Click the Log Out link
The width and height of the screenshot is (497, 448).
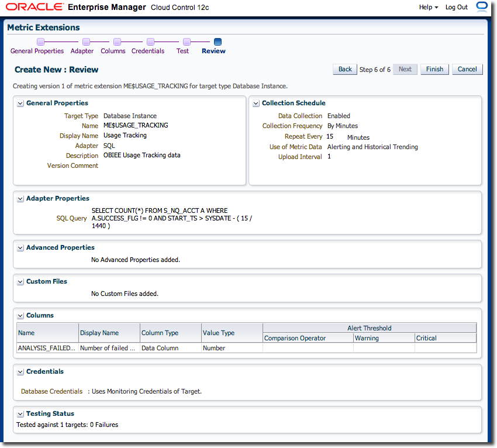coord(456,7)
